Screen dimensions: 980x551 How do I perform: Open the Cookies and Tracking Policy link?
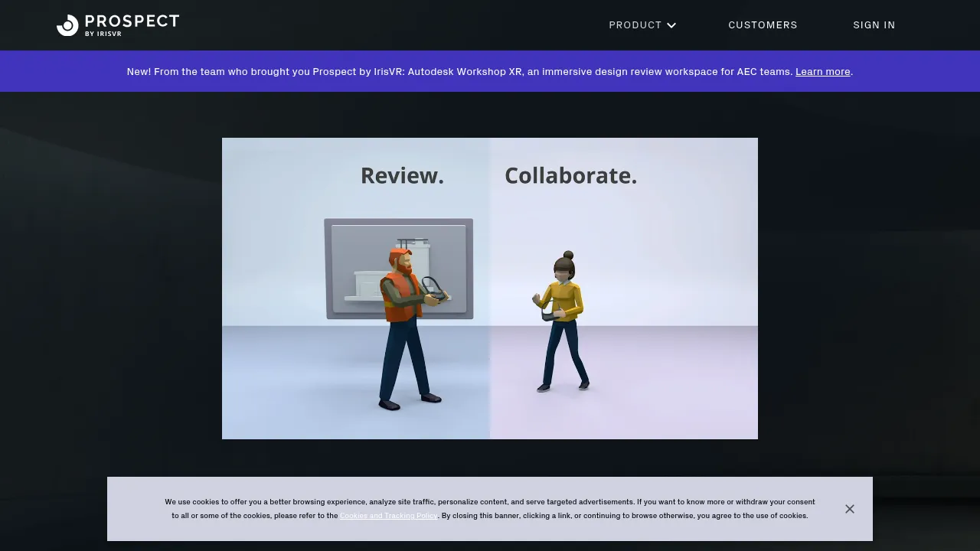[x=389, y=516]
